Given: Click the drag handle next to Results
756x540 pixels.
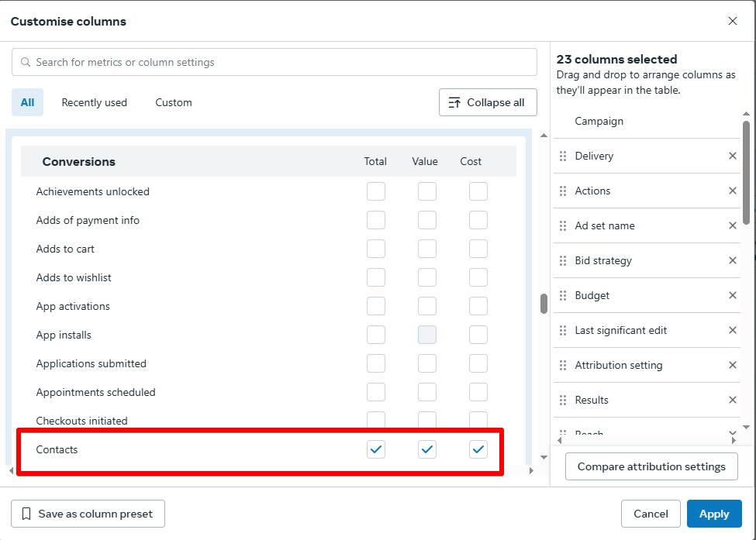Looking at the screenshot, I should 563,400.
